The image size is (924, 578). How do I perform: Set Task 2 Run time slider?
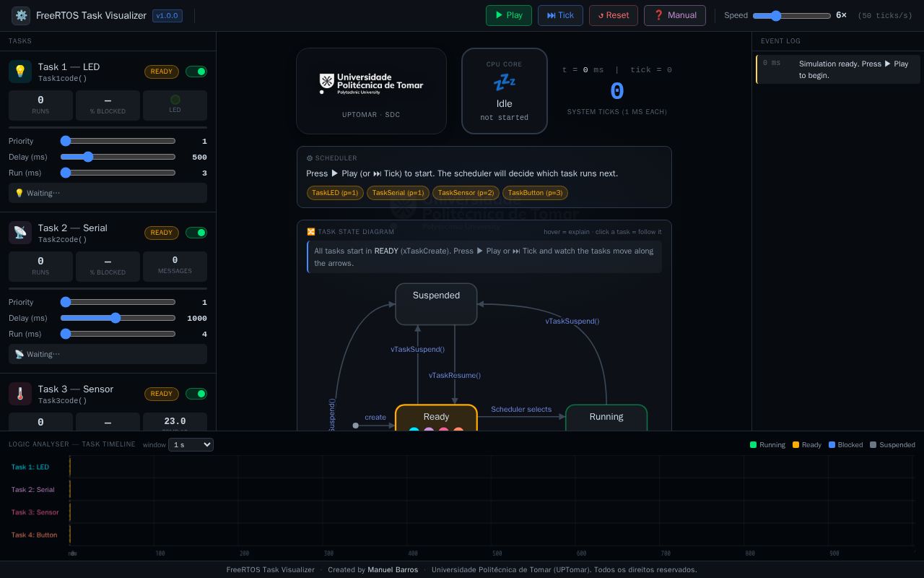point(118,334)
